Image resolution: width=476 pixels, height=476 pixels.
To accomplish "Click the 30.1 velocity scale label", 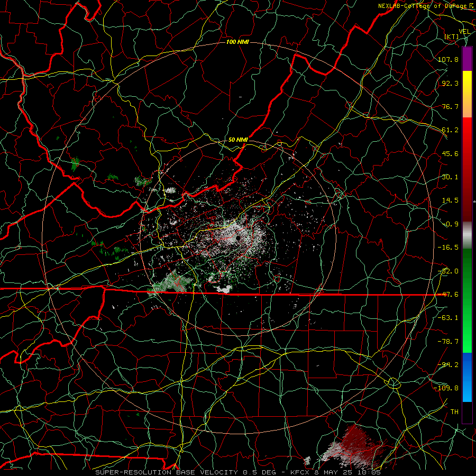I will tap(450, 177).
